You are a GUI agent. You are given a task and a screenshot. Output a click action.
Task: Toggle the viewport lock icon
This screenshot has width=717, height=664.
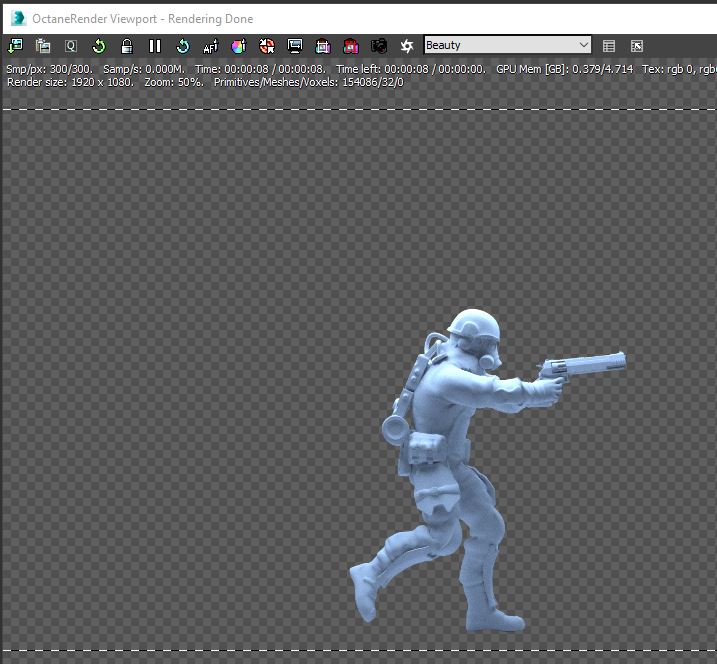(127, 46)
